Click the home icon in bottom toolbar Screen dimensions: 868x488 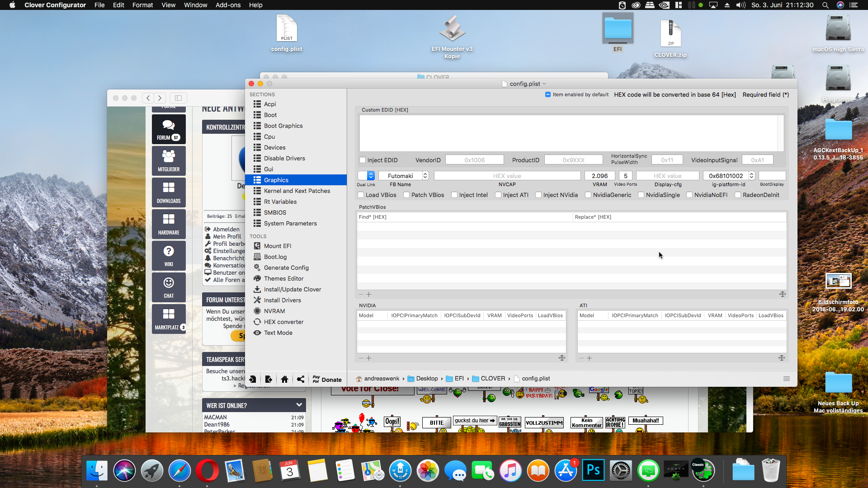(284, 380)
